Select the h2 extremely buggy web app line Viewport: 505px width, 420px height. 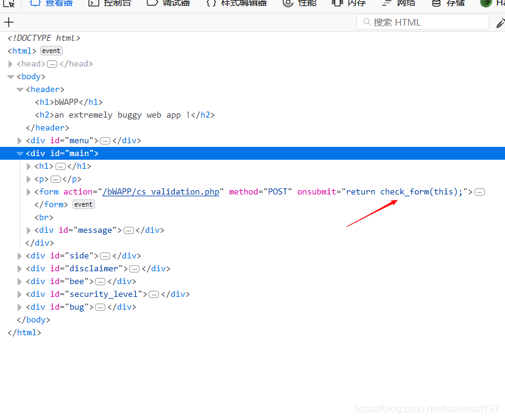pyautogui.click(x=125, y=115)
